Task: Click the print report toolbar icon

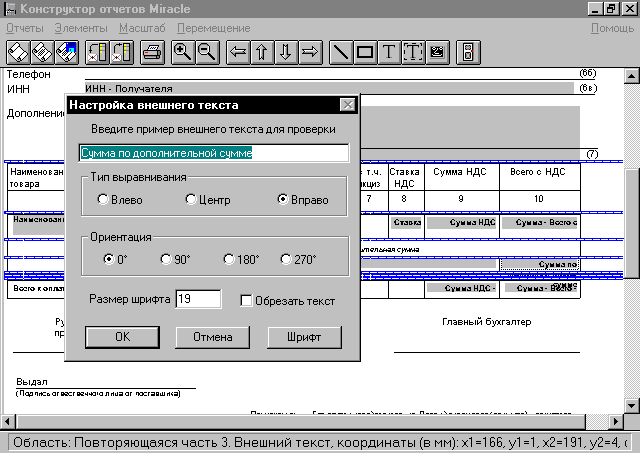Action: click(x=152, y=52)
